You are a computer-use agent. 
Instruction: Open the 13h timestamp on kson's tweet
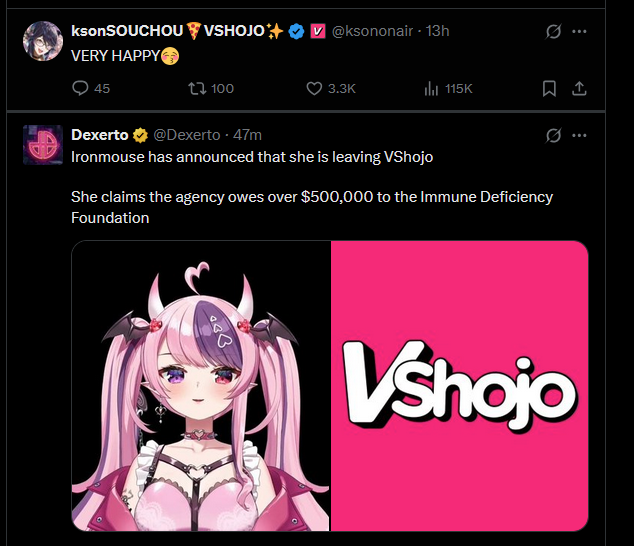pos(437,31)
